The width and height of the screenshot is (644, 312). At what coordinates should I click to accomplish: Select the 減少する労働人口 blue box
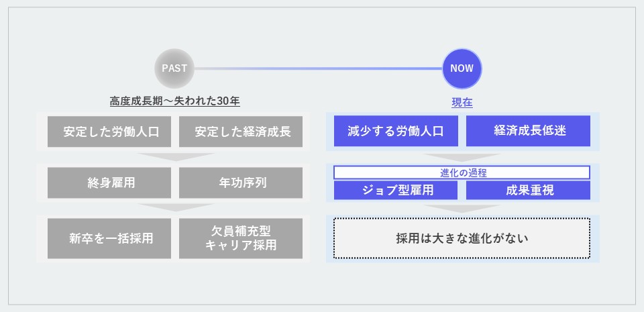[x=396, y=131]
